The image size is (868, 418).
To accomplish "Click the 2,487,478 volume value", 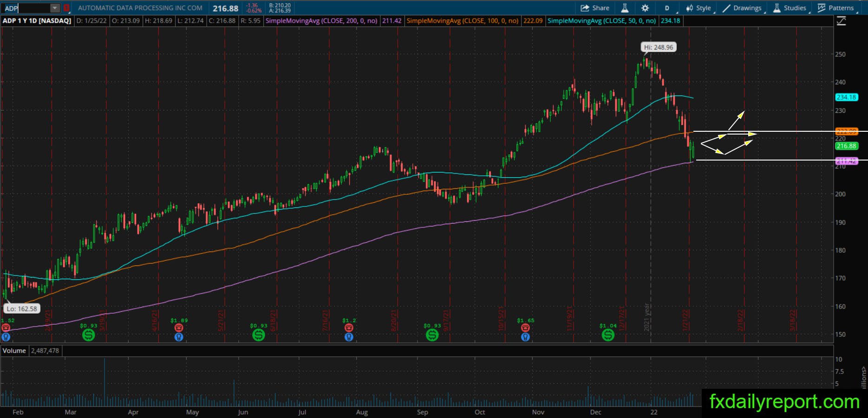I will point(45,351).
